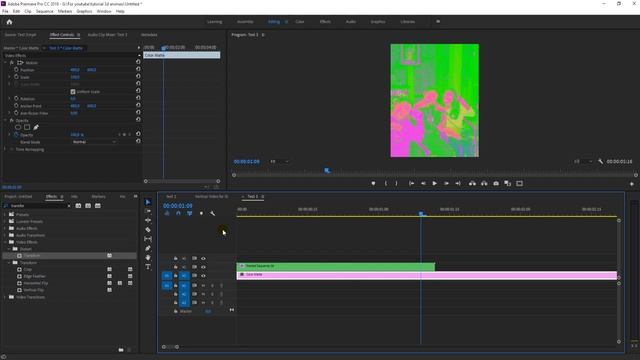Click Go to In point button

pyautogui.click(x=411, y=184)
